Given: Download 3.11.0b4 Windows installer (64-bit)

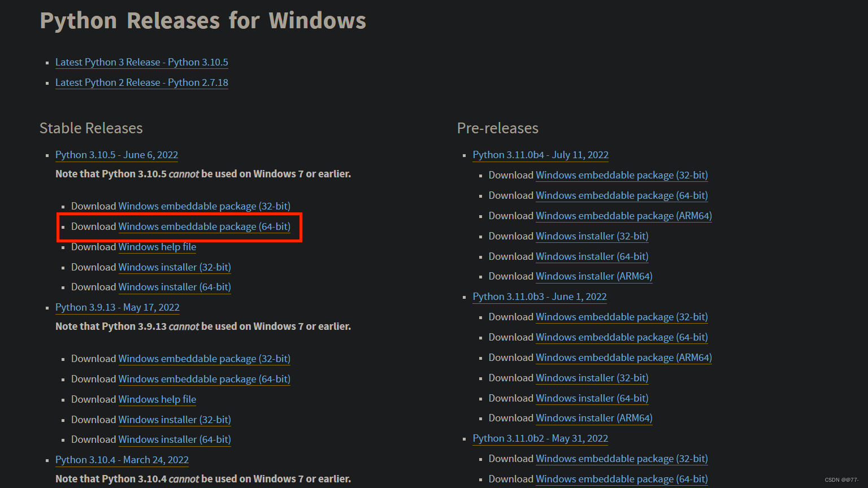Looking at the screenshot, I should point(592,256).
